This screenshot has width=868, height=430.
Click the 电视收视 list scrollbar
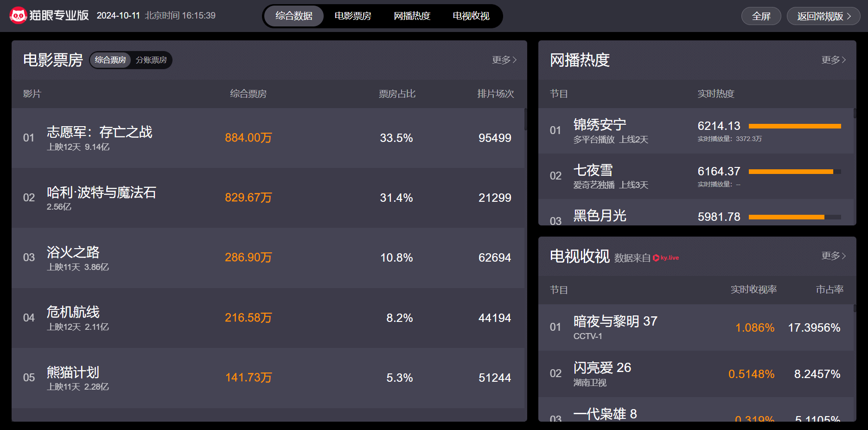(855, 308)
